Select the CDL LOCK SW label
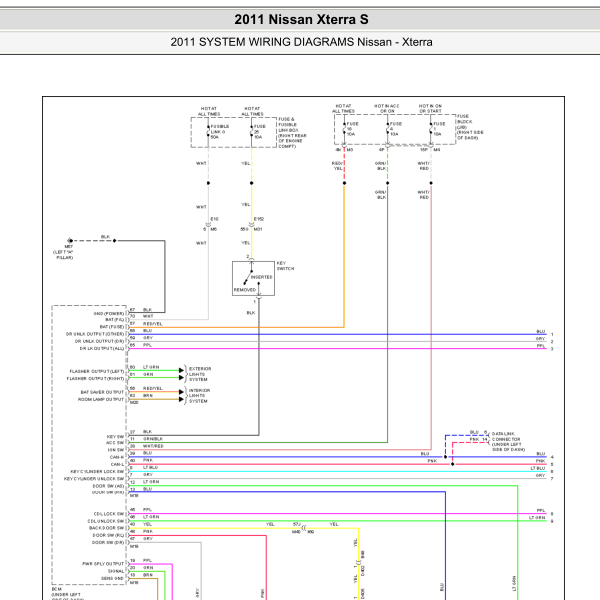Viewport: 600px width, 600px height. click(x=109, y=514)
